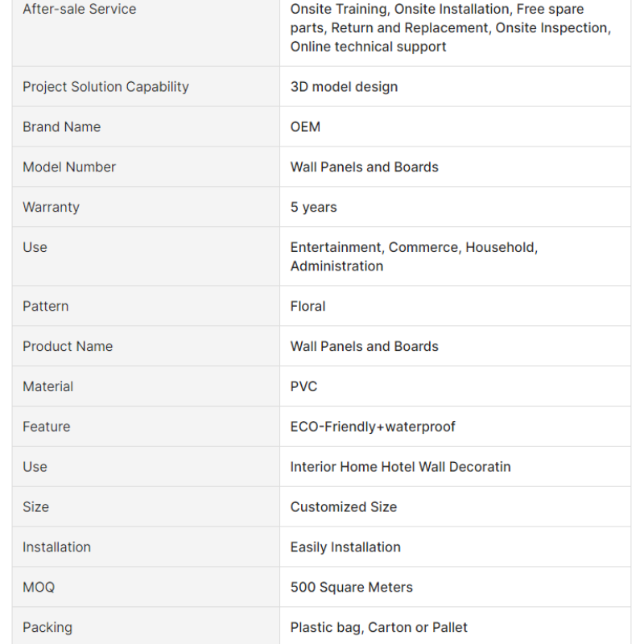Select the Onsite Training services text
Viewport: 644px width, 644px height.
click(x=451, y=28)
